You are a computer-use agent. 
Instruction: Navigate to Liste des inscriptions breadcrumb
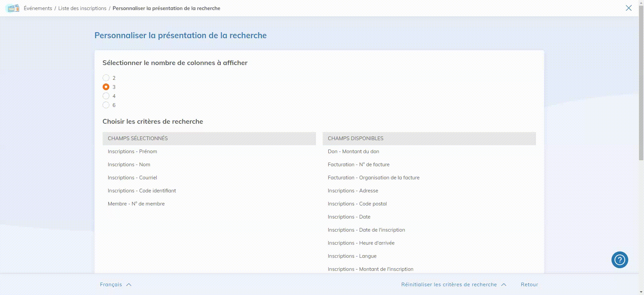pos(82,8)
